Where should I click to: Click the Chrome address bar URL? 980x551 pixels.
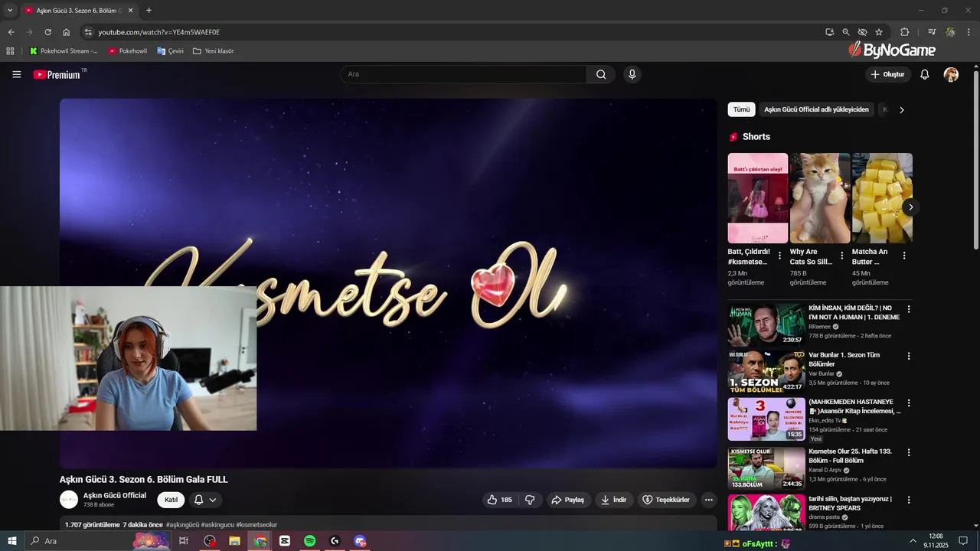(159, 32)
